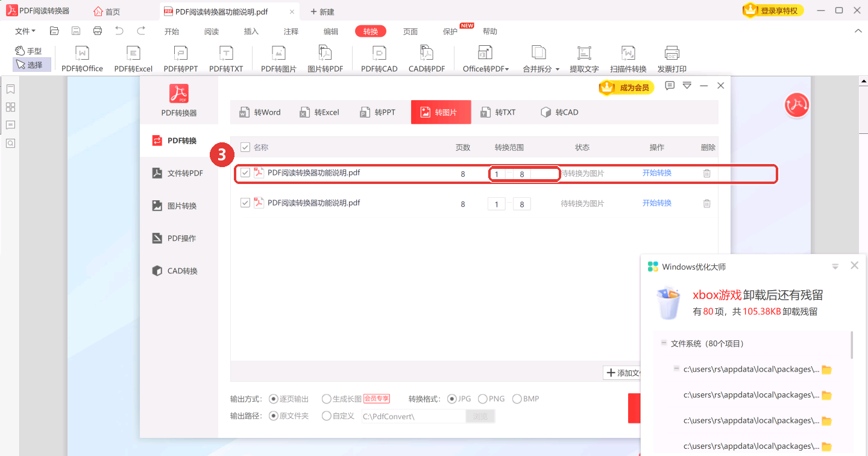This screenshot has height=456, width=868.
Task: Open the 页面 ribbon tab
Action: click(x=410, y=31)
